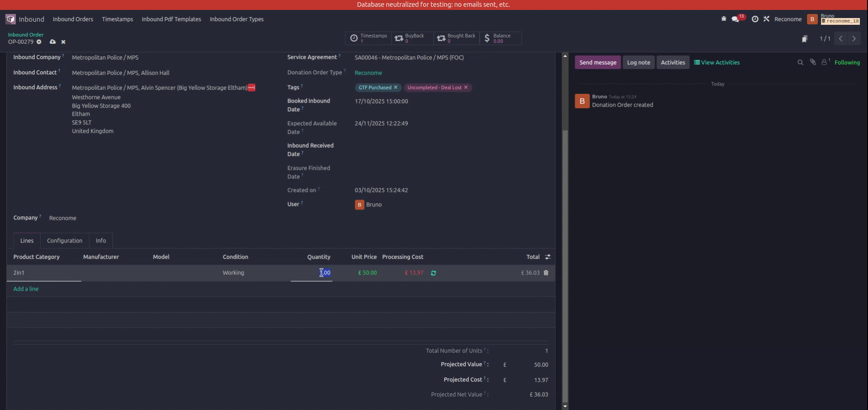Switch to the Configuration tab
This screenshot has width=868, height=410.
[x=64, y=241]
